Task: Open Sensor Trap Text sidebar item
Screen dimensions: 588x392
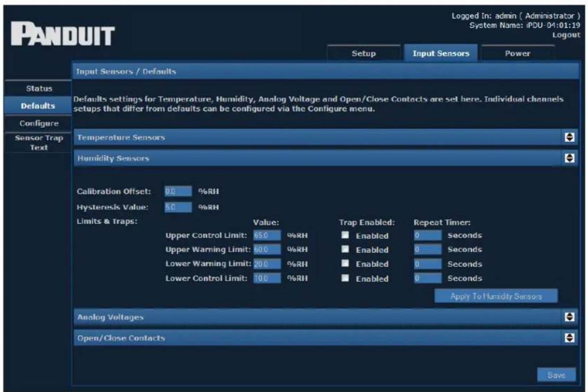Action: coord(38,142)
